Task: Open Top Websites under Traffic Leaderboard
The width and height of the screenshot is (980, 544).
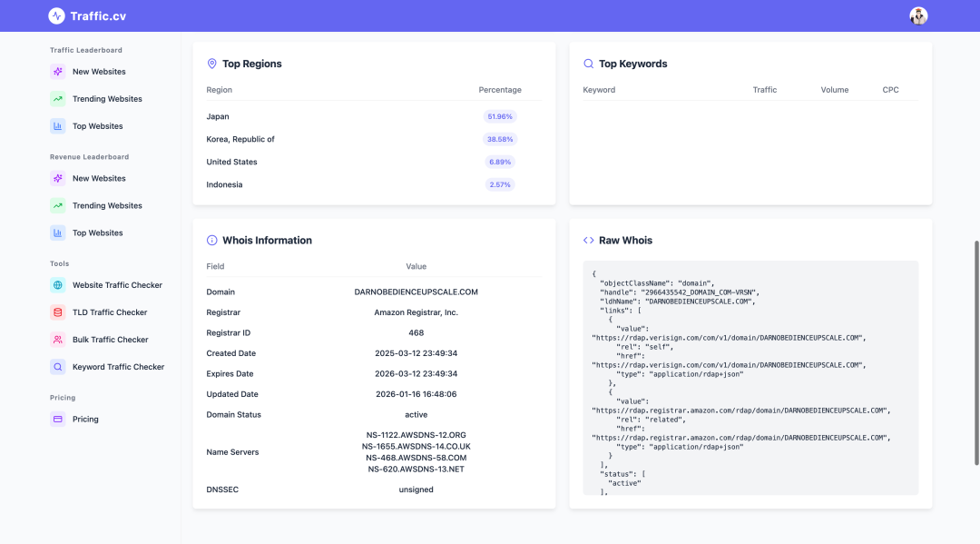Action: click(97, 125)
